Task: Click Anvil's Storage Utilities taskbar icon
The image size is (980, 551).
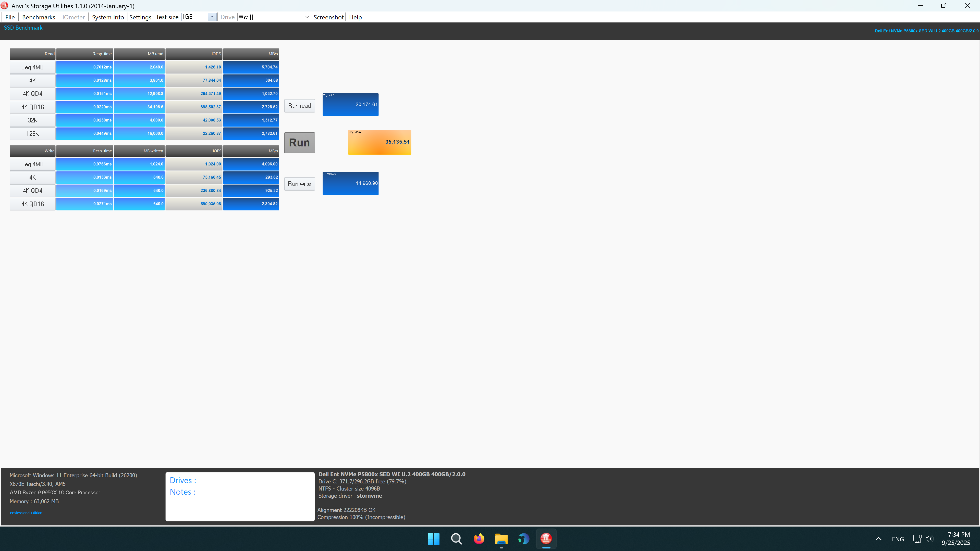Action: coord(546,539)
